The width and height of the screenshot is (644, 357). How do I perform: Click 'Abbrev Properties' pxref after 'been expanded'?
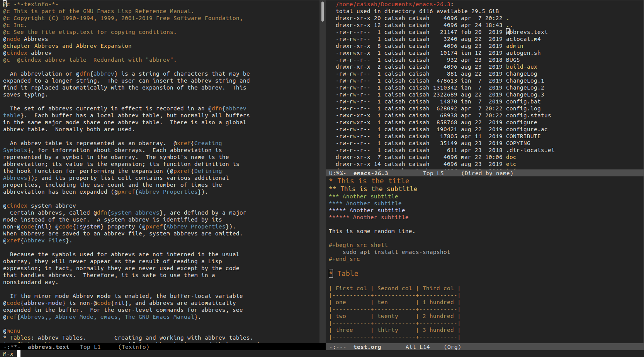point(168,192)
